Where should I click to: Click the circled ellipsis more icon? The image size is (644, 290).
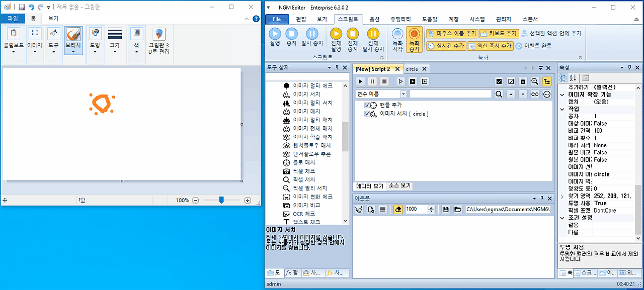pyautogui.click(x=547, y=94)
